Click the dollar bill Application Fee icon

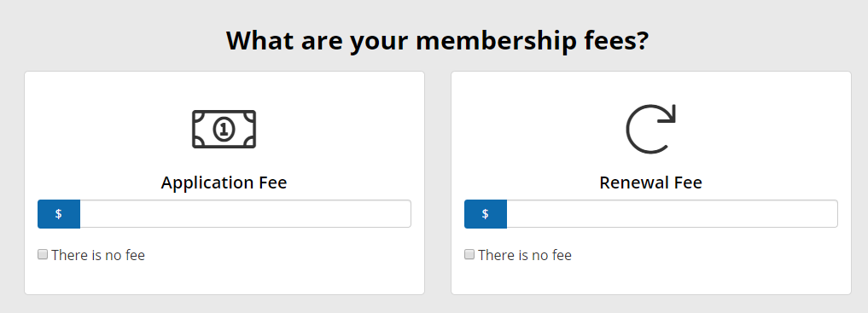[x=224, y=130]
